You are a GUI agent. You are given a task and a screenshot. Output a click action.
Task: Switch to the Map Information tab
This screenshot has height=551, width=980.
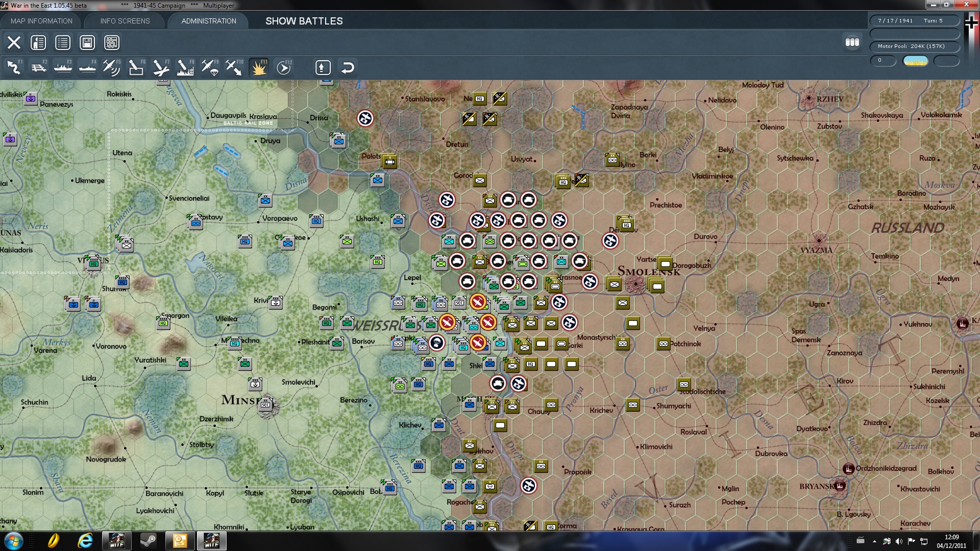pyautogui.click(x=42, y=21)
